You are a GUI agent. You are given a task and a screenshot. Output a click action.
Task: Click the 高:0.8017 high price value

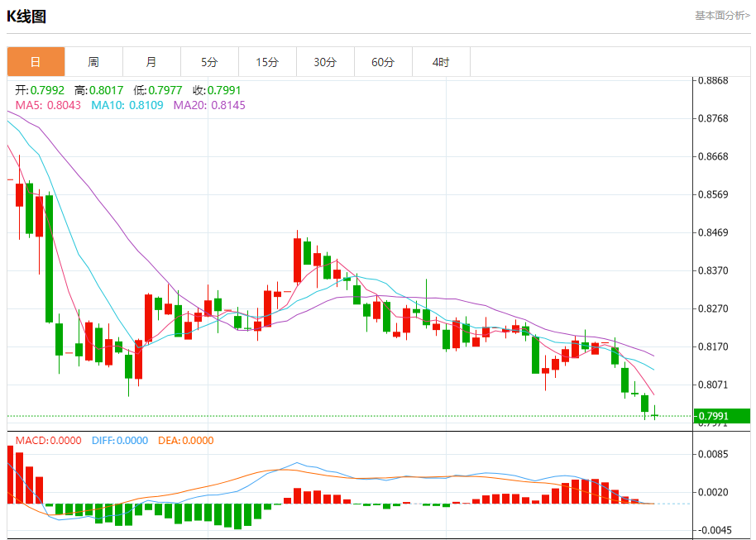pyautogui.click(x=98, y=90)
